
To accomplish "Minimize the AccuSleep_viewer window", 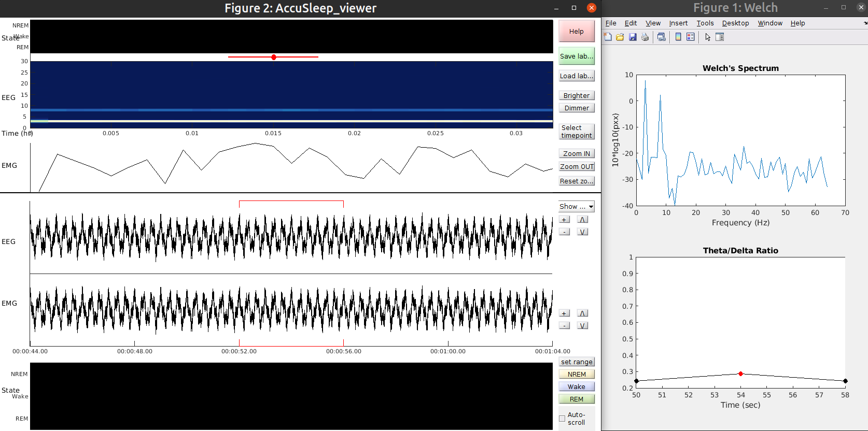I will pyautogui.click(x=556, y=8).
